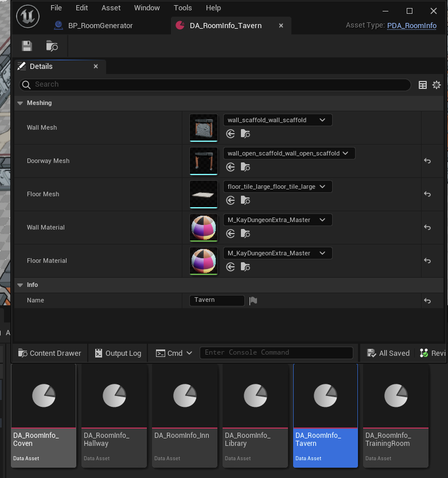The height and width of the screenshot is (478, 448).
Task: Click the Wall Material sphere preview thumbnail
Action: (x=204, y=228)
